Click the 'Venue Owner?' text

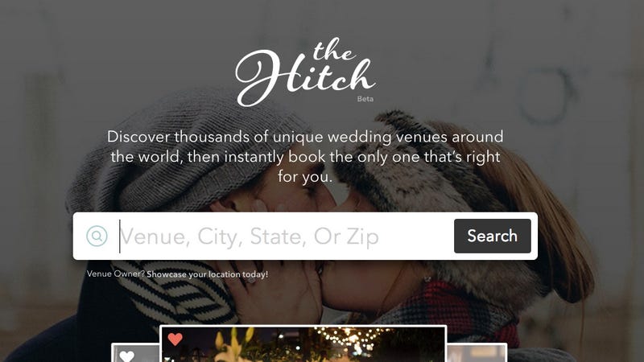(x=116, y=274)
